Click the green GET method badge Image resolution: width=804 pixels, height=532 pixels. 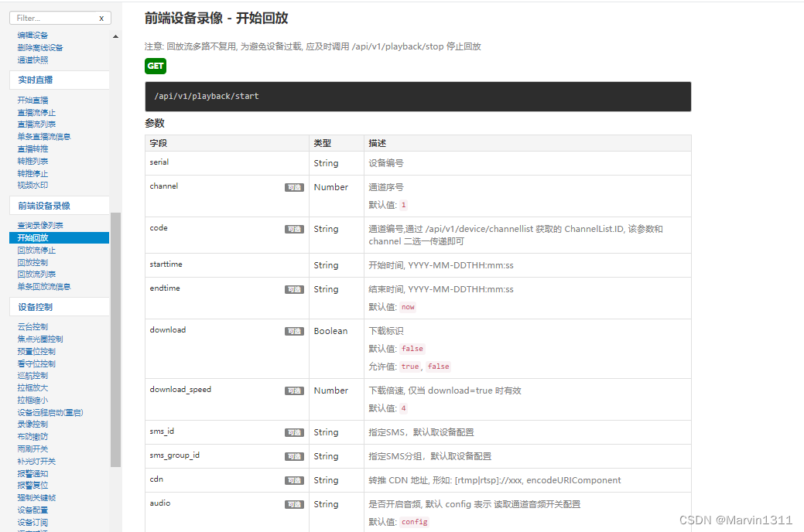click(x=155, y=66)
